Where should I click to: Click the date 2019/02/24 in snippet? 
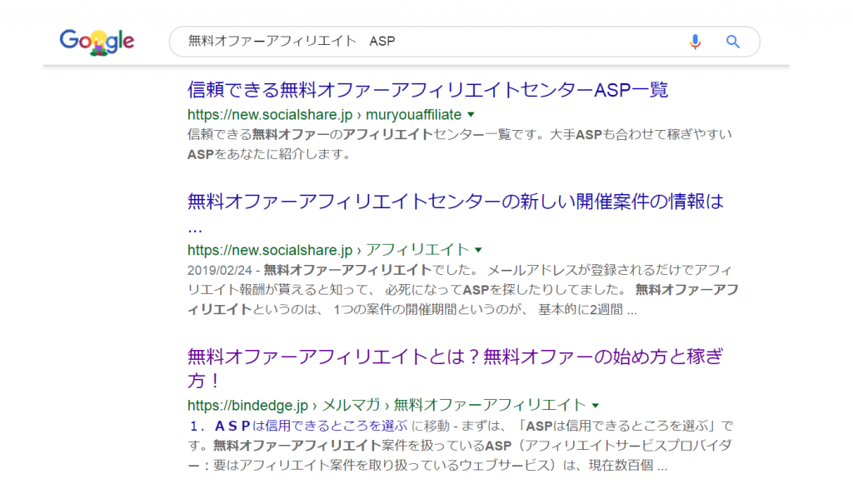click(220, 270)
